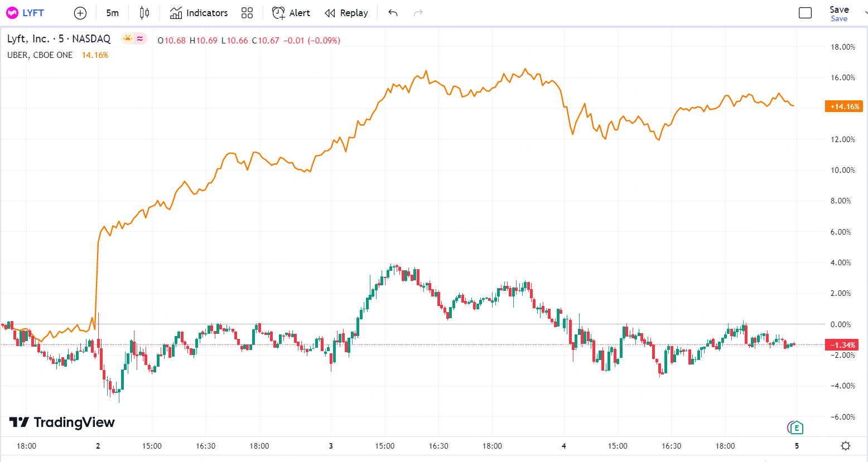Click the undo arrow in the toolbar
The width and height of the screenshot is (868, 462).
pyautogui.click(x=393, y=13)
